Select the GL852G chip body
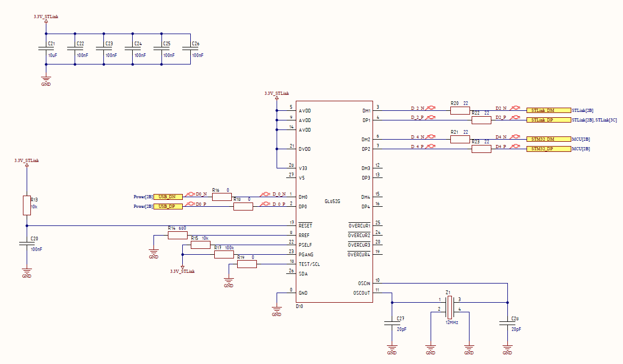The width and height of the screenshot is (623, 364). pyautogui.click(x=334, y=201)
